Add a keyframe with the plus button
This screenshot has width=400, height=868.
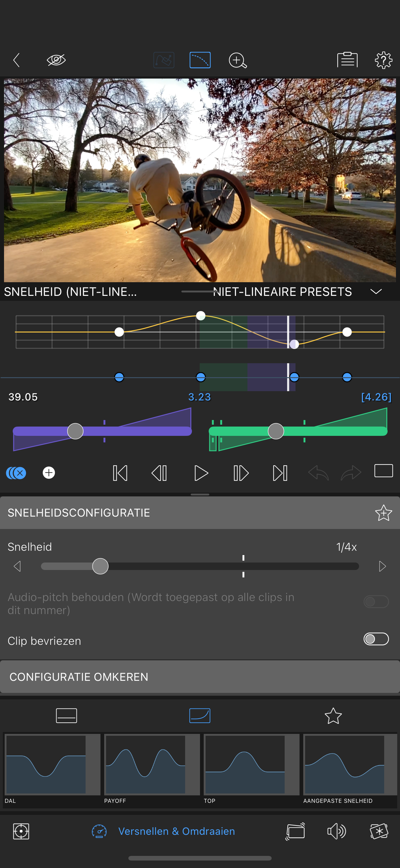[x=49, y=473]
